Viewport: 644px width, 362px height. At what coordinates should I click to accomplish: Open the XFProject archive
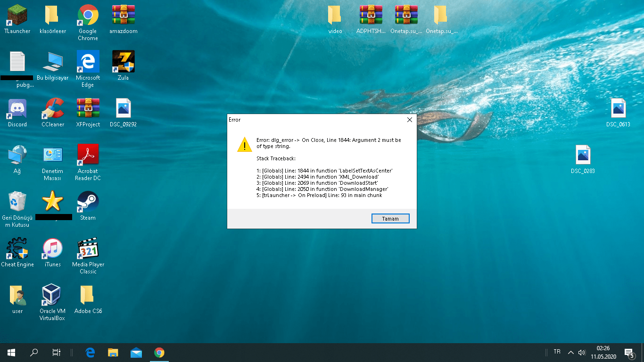(88, 113)
